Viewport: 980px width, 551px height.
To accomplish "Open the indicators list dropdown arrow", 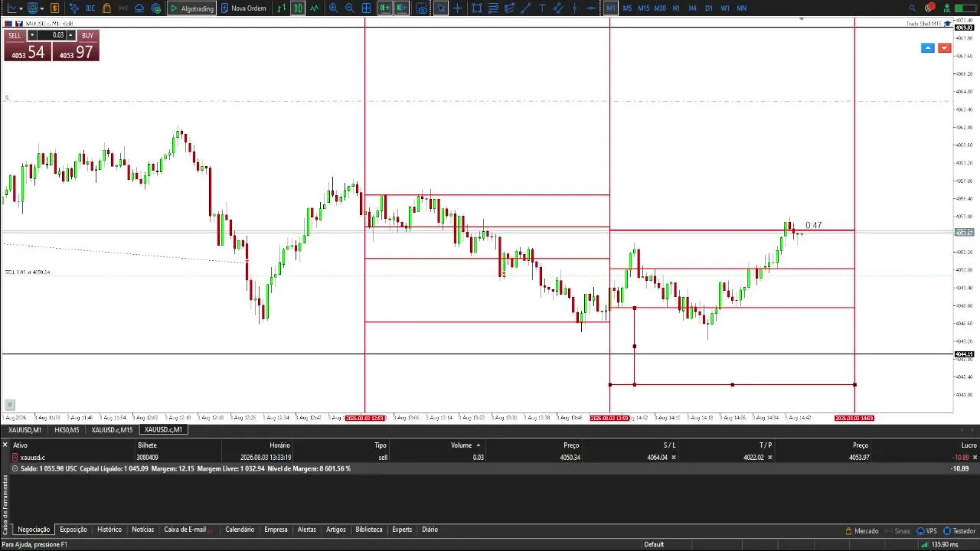I will pos(41,8).
